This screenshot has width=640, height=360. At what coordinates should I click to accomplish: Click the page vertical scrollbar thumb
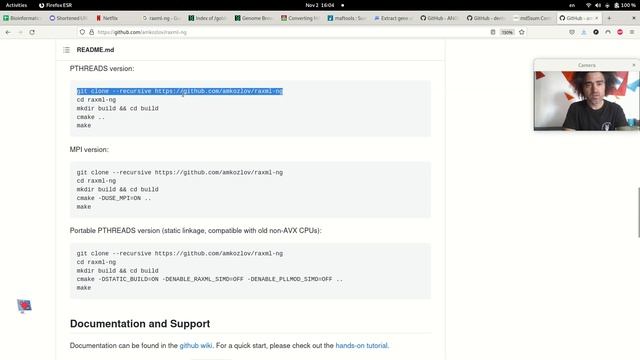[x=638, y=212]
